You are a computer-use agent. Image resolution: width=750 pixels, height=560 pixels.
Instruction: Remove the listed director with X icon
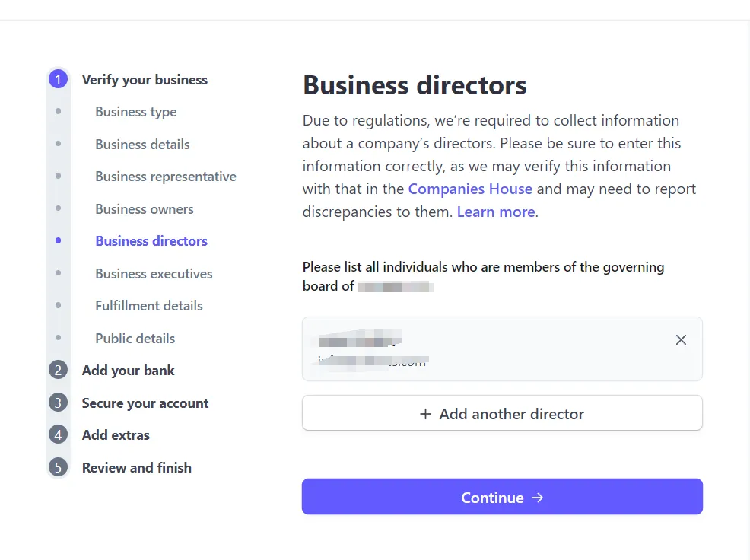681,340
